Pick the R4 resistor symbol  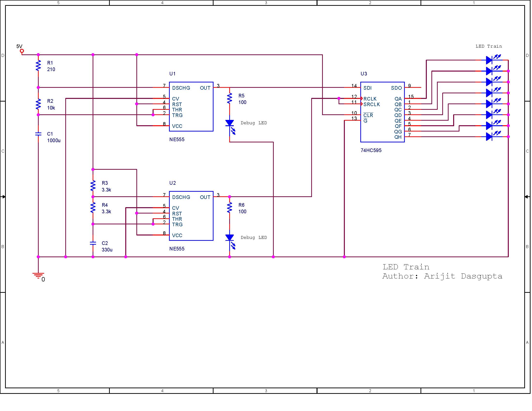click(93, 208)
